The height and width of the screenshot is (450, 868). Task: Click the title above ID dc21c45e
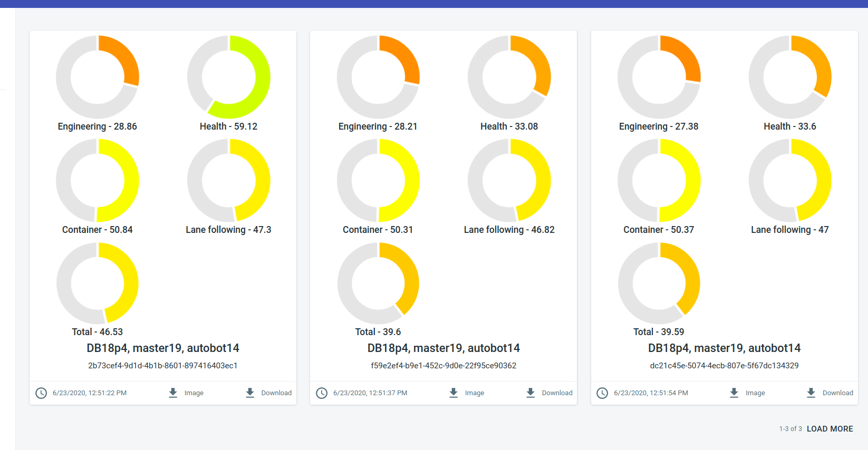point(724,348)
